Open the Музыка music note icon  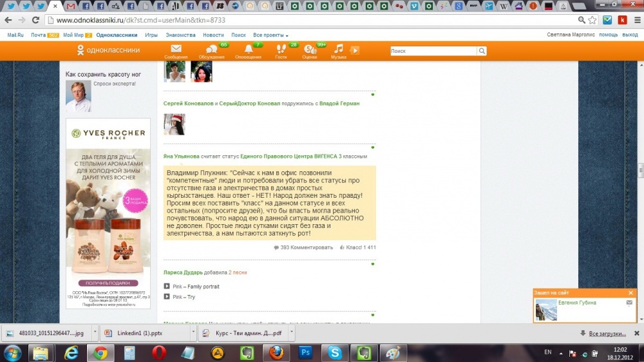[x=339, y=52]
